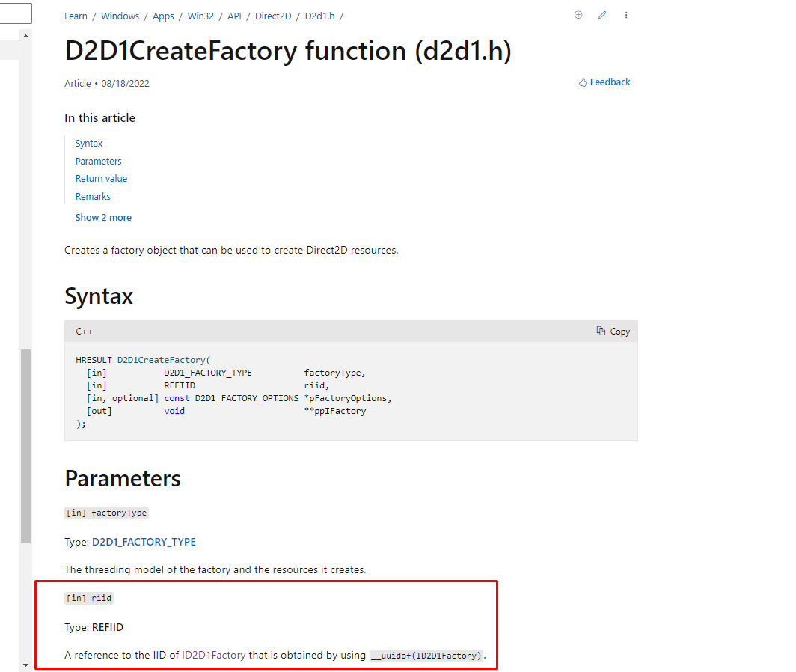Click the '08/18/2022' article date
Image resolution: width=796 pixels, height=672 pixels.
pos(126,84)
